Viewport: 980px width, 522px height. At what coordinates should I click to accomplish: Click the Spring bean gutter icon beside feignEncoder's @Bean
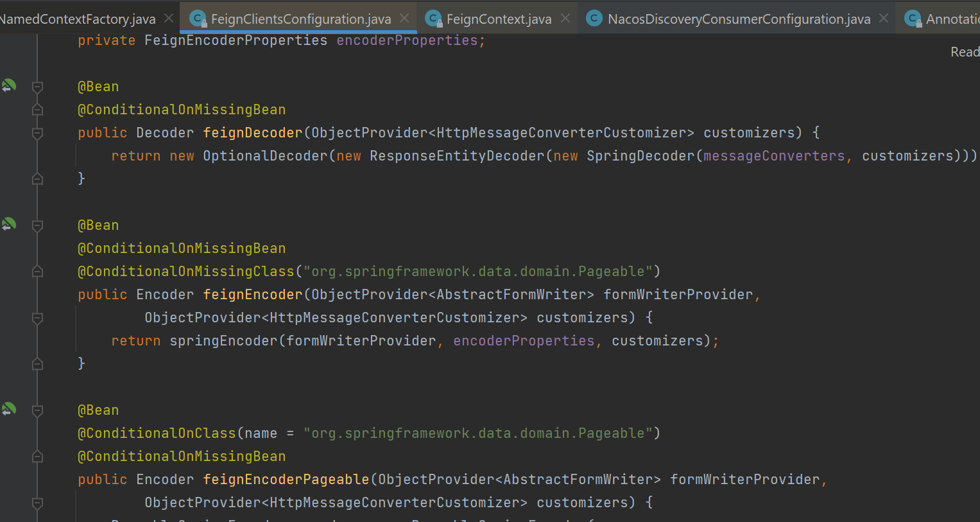pyautogui.click(x=9, y=224)
